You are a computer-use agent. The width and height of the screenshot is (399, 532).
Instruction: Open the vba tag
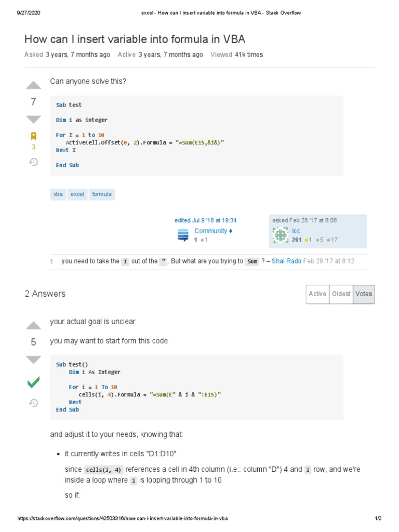point(58,194)
